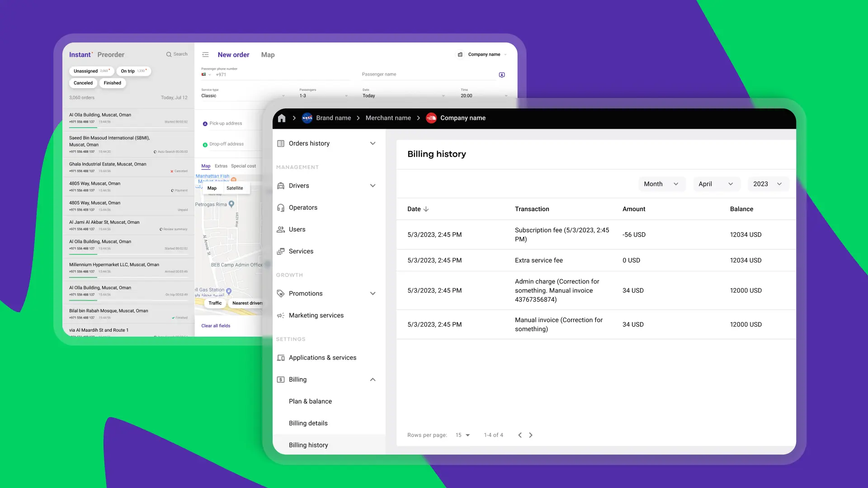Select the Marketing services megaphone icon

281,315
